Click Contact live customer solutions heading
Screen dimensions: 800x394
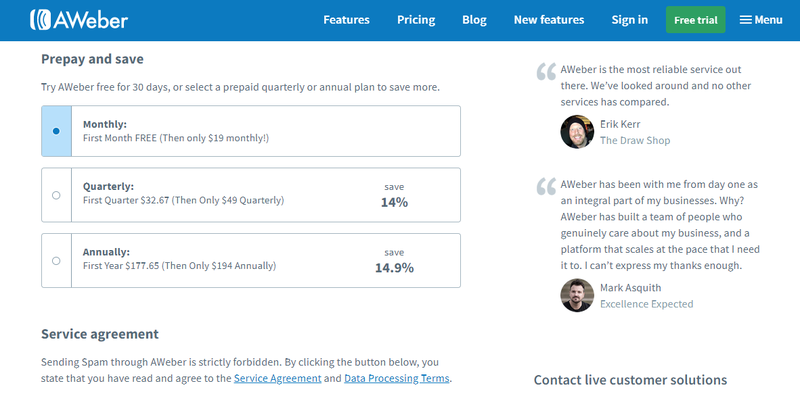[630, 380]
